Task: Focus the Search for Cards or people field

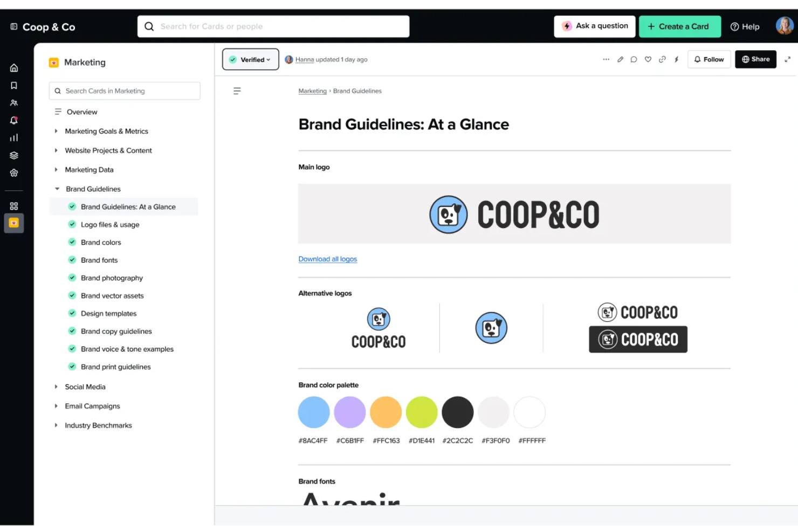Action: click(x=273, y=26)
